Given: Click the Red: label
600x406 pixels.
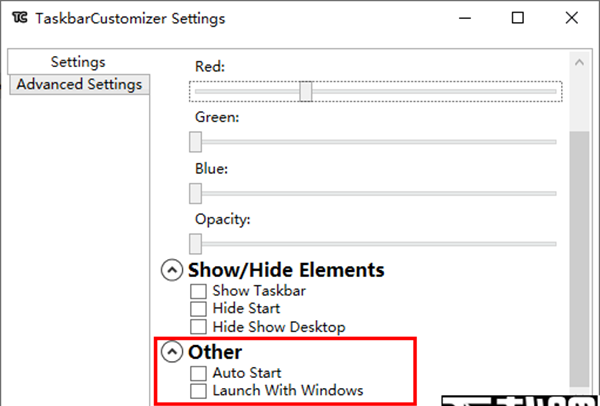Looking at the screenshot, I should [210, 67].
